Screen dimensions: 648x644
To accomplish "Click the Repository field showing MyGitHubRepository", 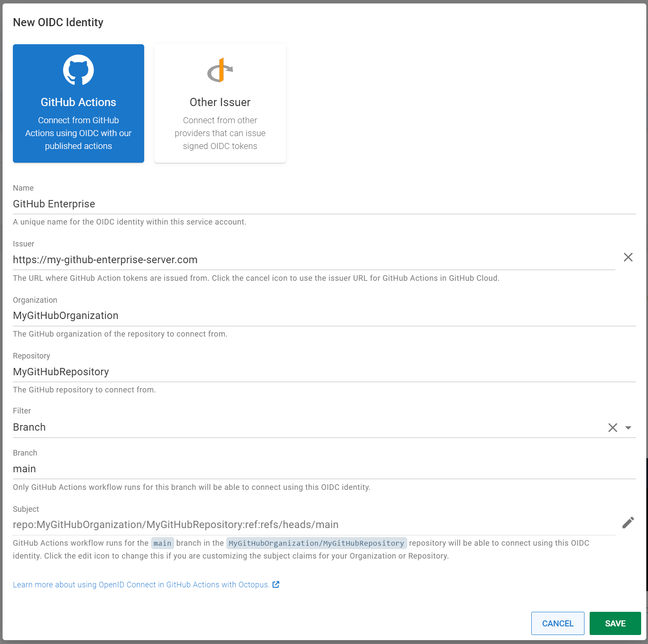I will coord(172,372).
